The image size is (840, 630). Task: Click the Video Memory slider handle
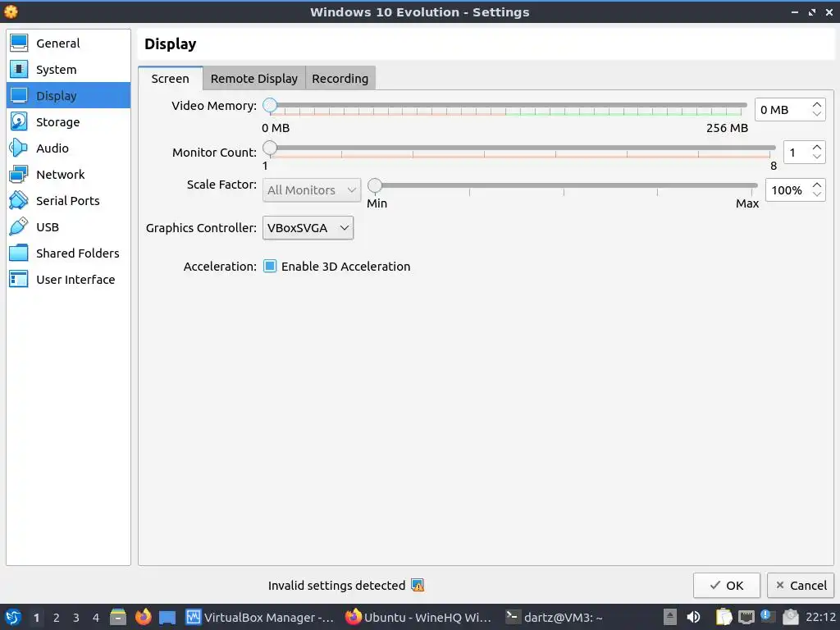(x=270, y=105)
